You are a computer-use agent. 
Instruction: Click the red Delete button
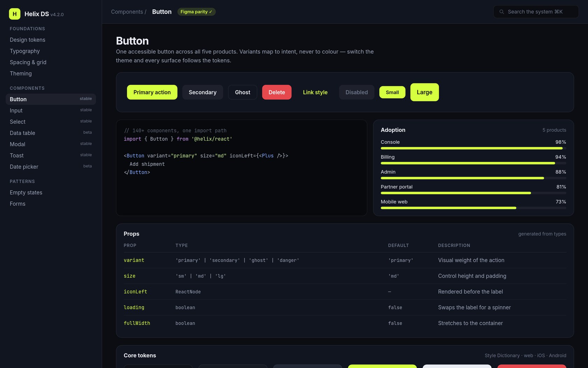coord(276,92)
